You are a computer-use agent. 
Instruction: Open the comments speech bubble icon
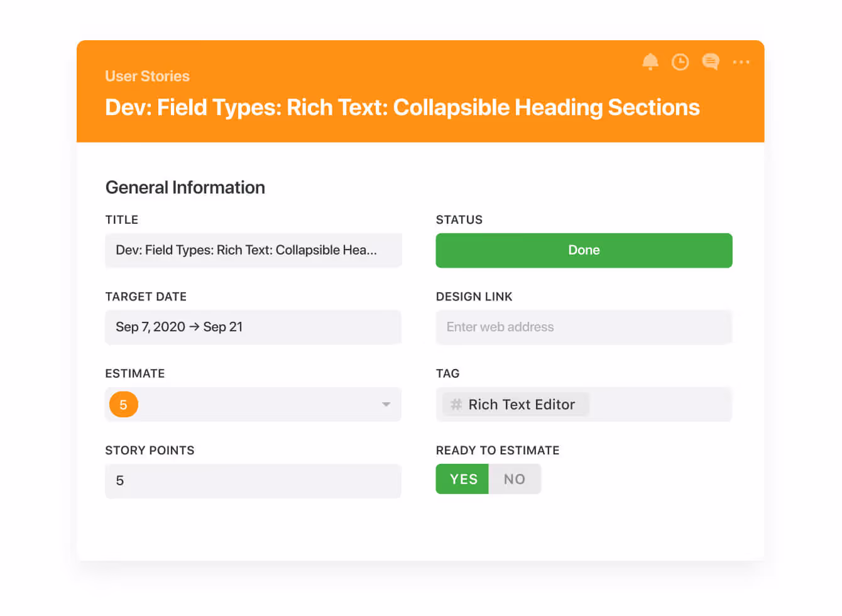(711, 62)
